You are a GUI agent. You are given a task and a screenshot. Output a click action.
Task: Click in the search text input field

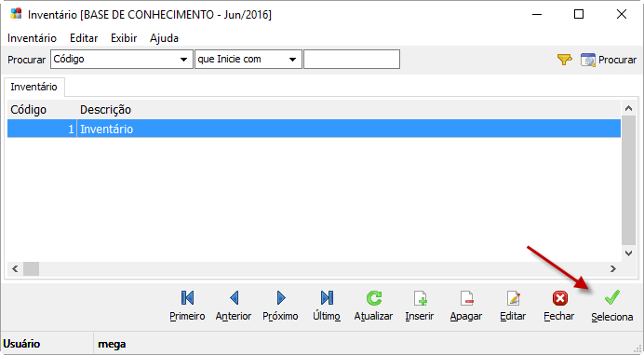352,60
